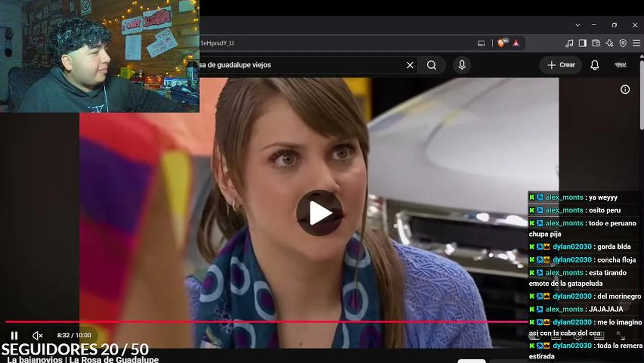
Task: Click the chat message 'ya weyyy'
Action: point(603,197)
